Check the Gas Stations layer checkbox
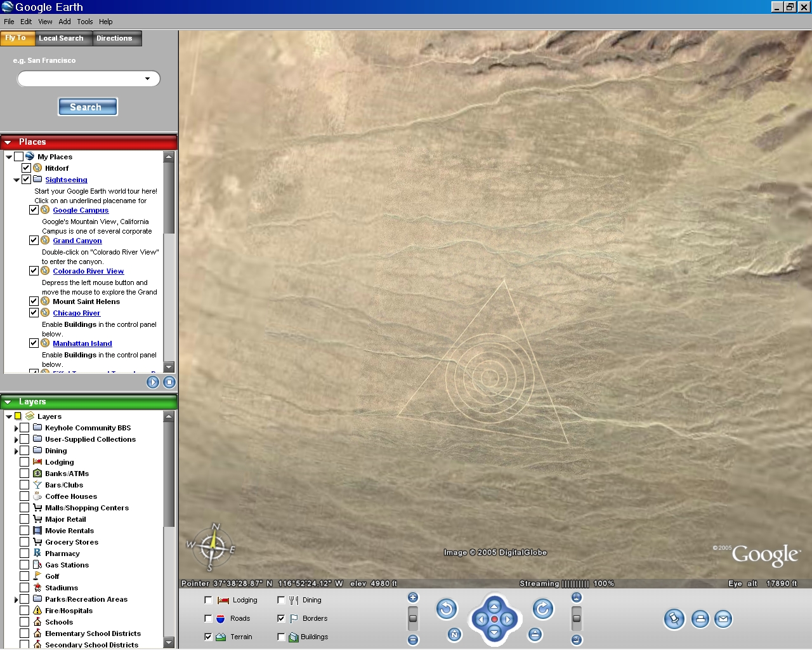812x650 pixels. pos(24,565)
